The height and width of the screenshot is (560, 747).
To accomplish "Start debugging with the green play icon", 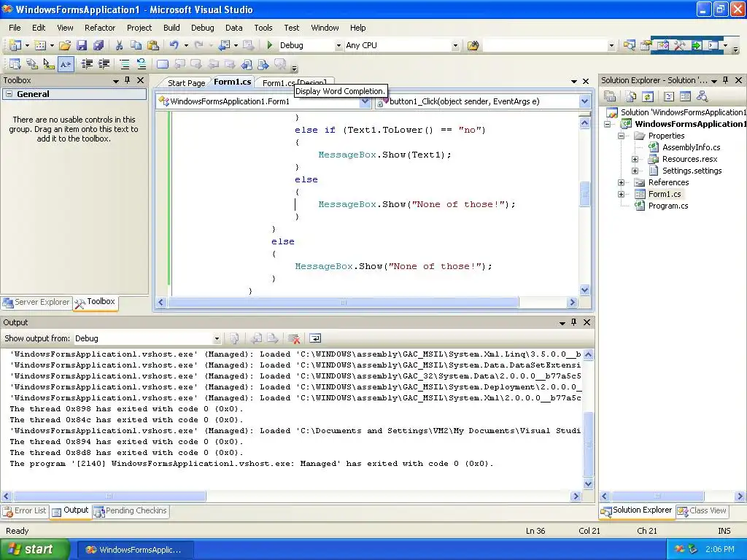I will coord(270,45).
